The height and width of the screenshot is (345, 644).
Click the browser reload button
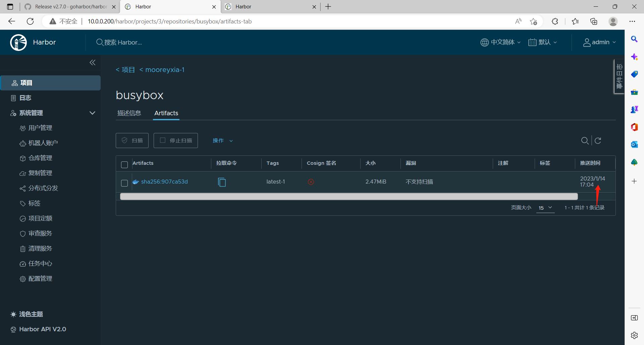point(30,21)
